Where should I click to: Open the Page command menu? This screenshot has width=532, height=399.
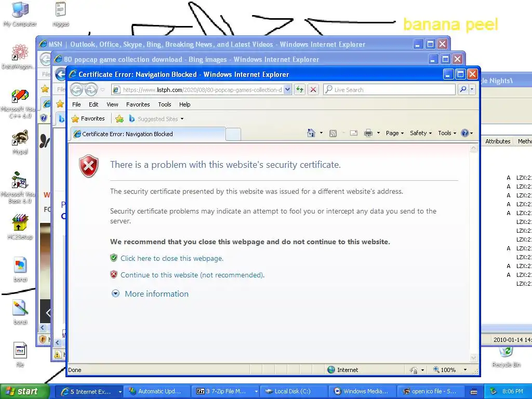tap(395, 133)
